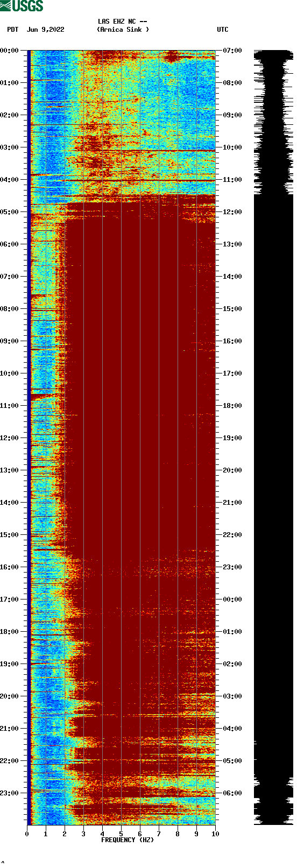Click the PDT '23:00' time label
Screen dimensions: 297x868
click(x=10, y=793)
